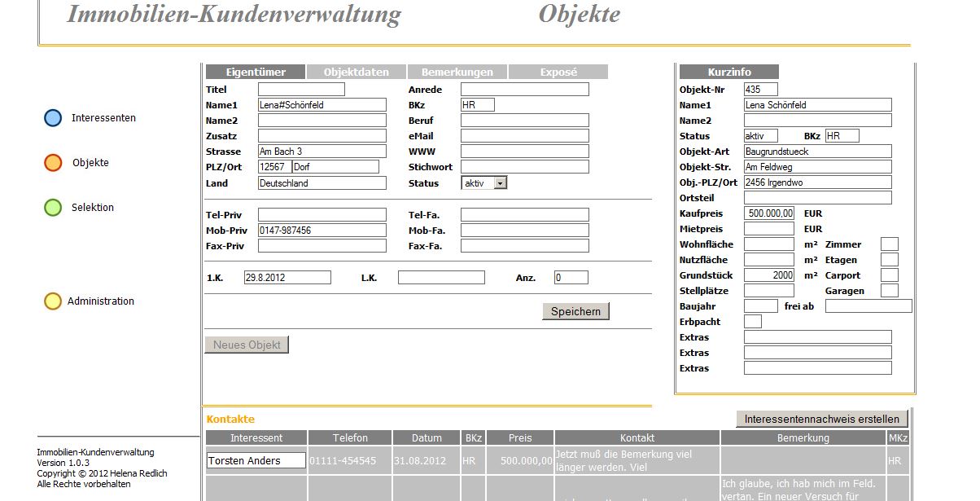This screenshot has width=980, height=501.
Task: Click the Interessentennachweis erstellen button
Action: [x=822, y=418]
